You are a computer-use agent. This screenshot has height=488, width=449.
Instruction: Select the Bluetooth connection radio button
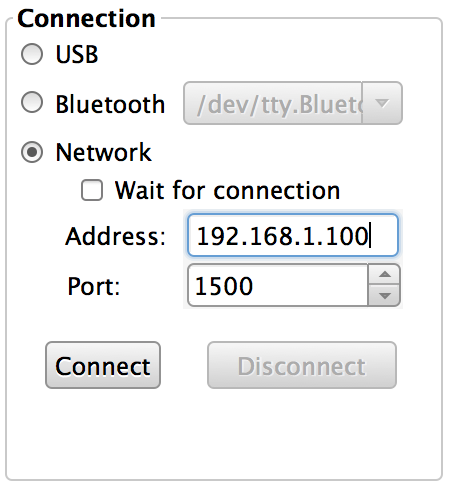pos(32,102)
